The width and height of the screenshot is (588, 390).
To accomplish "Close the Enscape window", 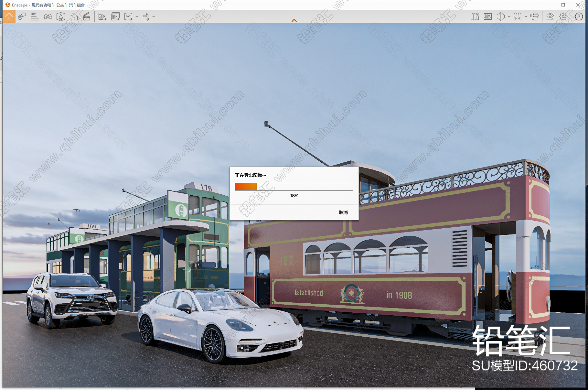I will [578, 5].
